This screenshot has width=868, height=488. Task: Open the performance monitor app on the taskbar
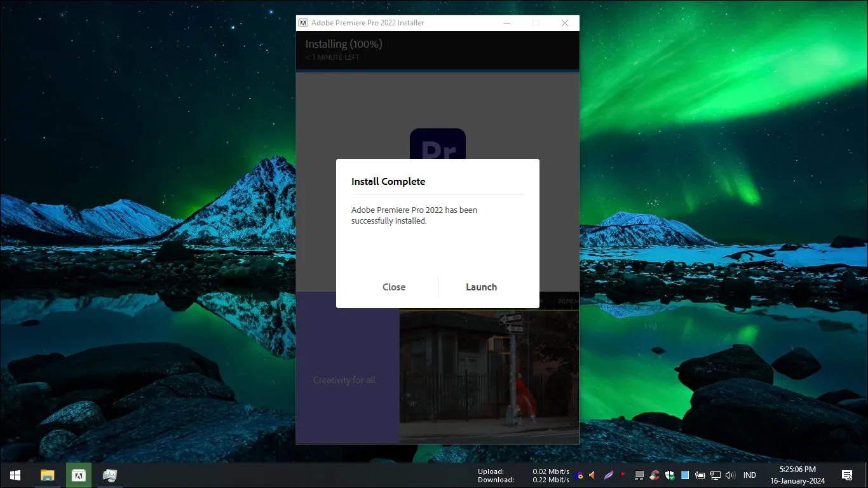109,475
